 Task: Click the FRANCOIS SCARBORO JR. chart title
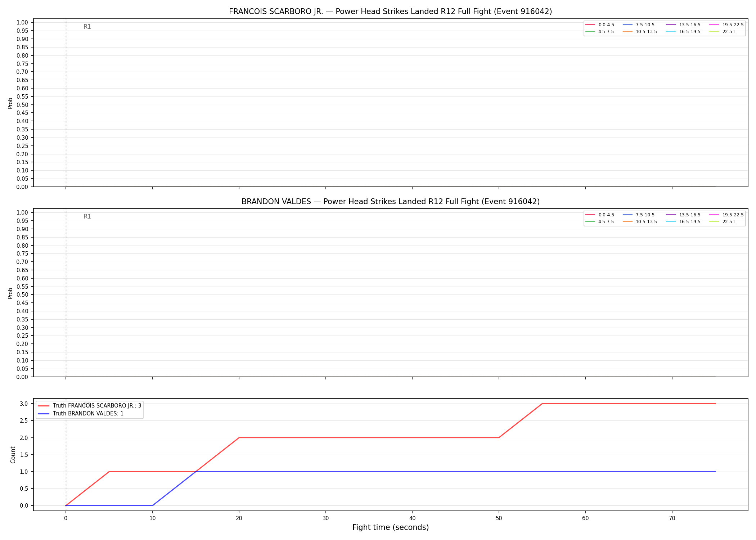pyautogui.click(x=390, y=12)
